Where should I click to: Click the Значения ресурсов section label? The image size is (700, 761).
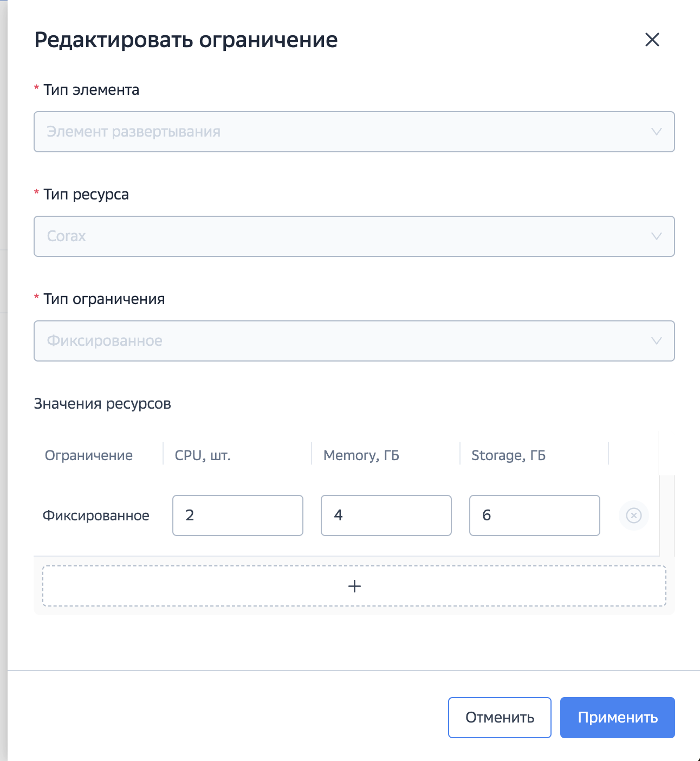coord(102,403)
